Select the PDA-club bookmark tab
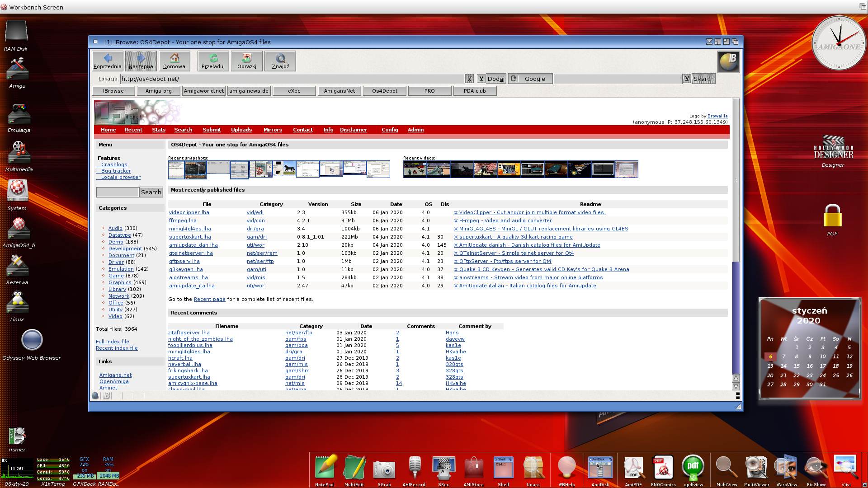This screenshot has height=488, width=868. pos(475,91)
